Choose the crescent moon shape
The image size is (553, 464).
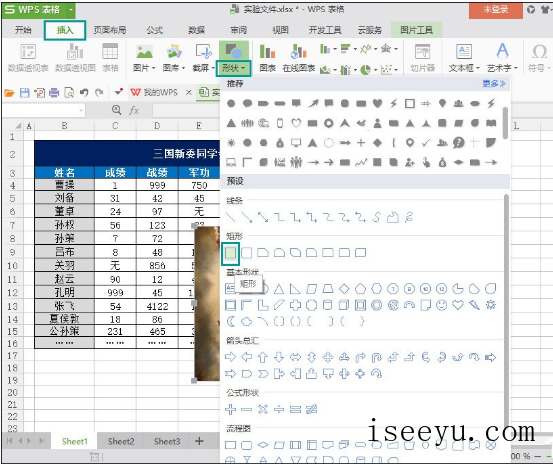coord(230,321)
